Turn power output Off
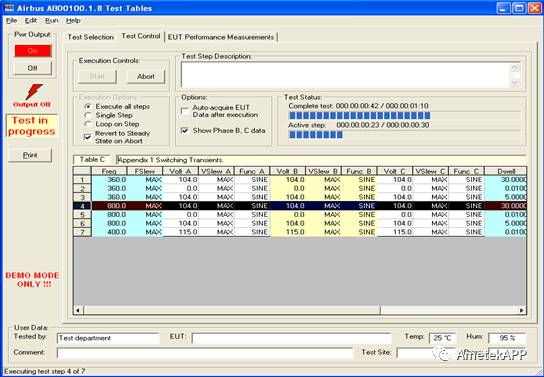Screen dimensions: 544x377 33,68
